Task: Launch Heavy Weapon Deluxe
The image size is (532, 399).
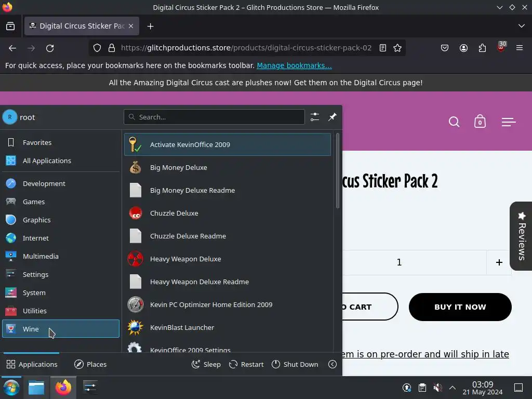Action: point(228,259)
